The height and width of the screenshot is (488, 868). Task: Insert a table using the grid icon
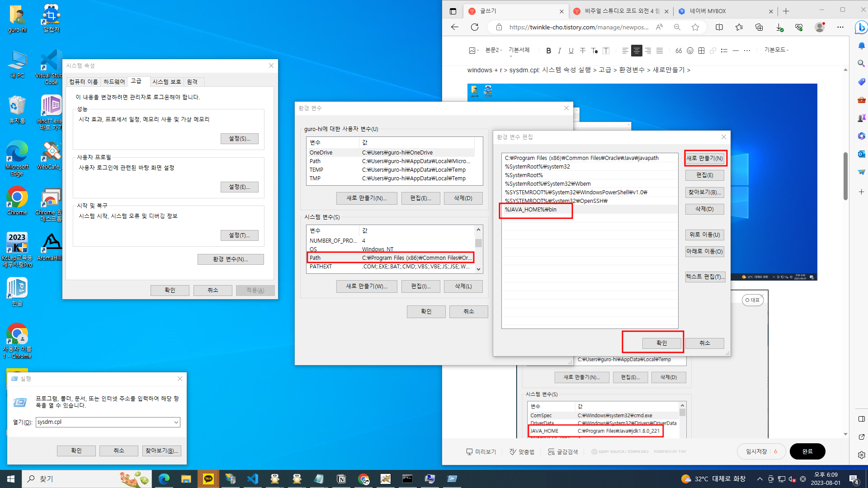(x=701, y=51)
